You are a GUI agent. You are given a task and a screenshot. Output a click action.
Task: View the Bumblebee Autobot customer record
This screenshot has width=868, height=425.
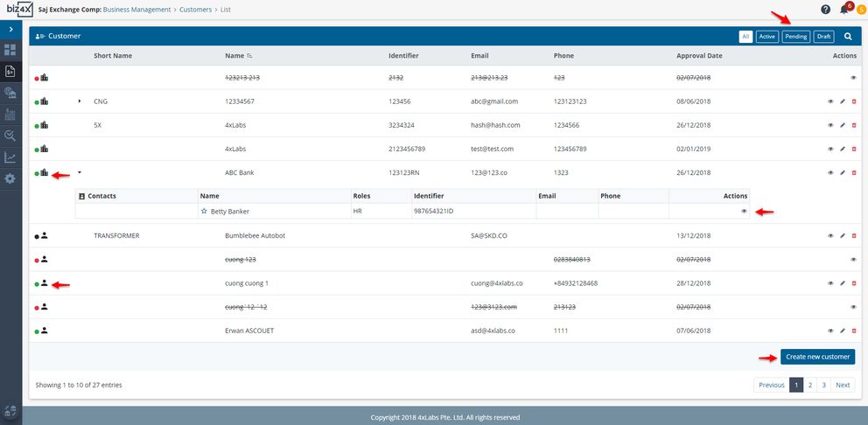(830, 236)
